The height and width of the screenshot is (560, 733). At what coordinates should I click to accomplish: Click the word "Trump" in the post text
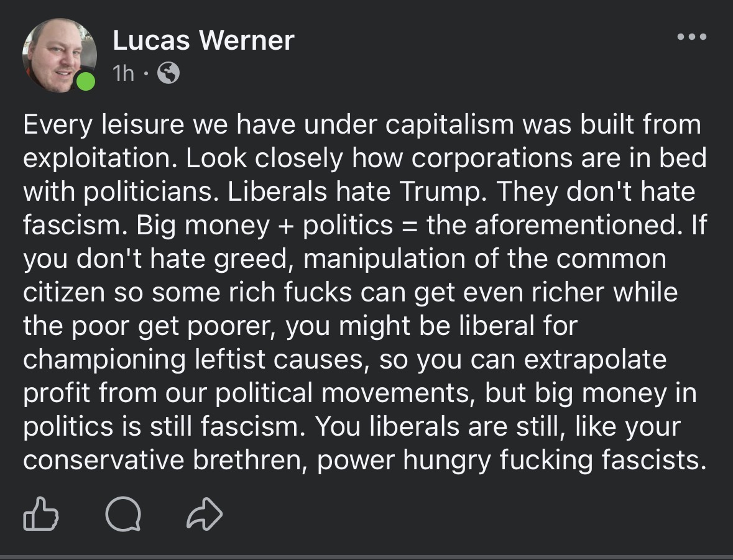coord(443,191)
